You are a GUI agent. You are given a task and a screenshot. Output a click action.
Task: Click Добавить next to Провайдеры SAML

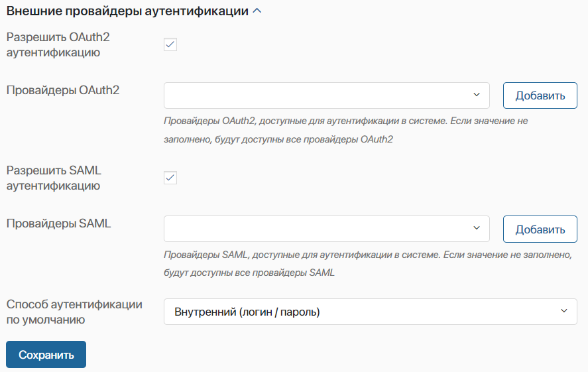click(x=540, y=229)
